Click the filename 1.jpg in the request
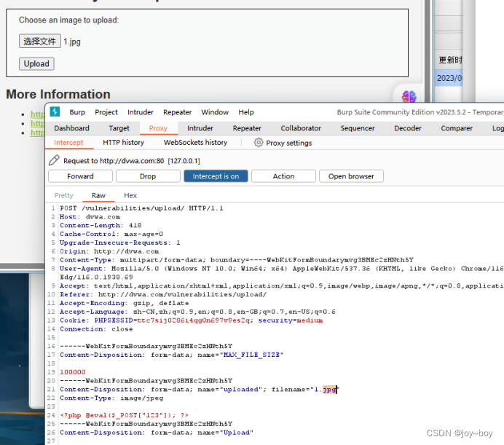504x445 pixels. 326,390
